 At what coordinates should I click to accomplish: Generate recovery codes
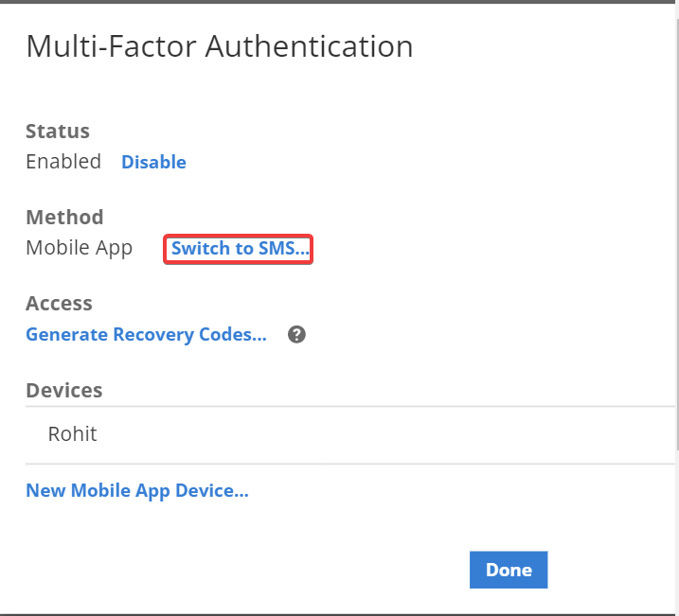point(147,335)
